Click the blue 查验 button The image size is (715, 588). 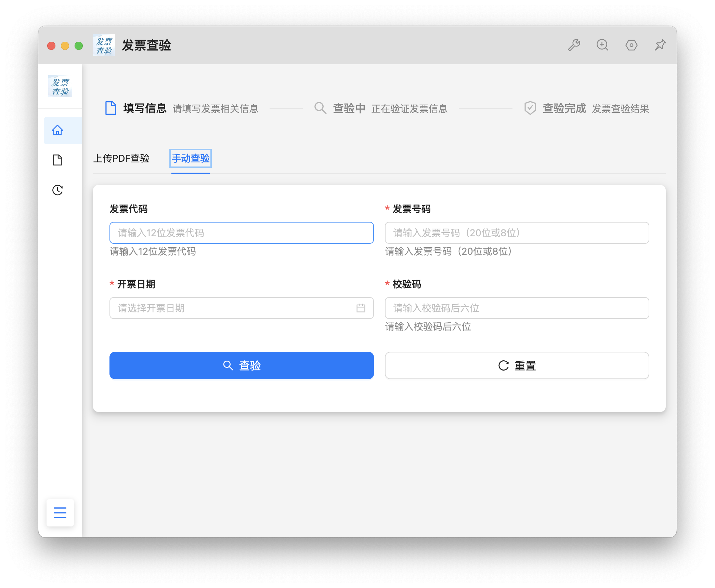coord(242,365)
